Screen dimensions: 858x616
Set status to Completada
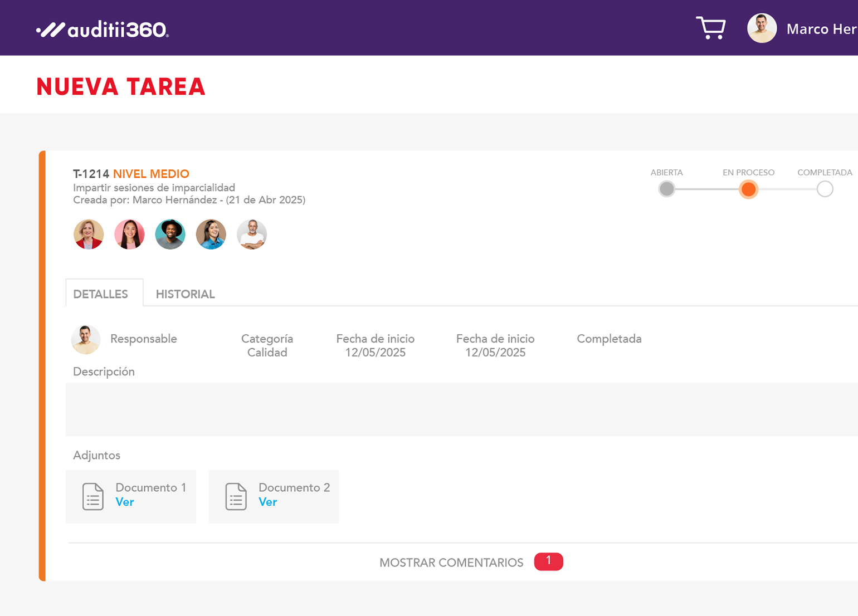click(825, 189)
